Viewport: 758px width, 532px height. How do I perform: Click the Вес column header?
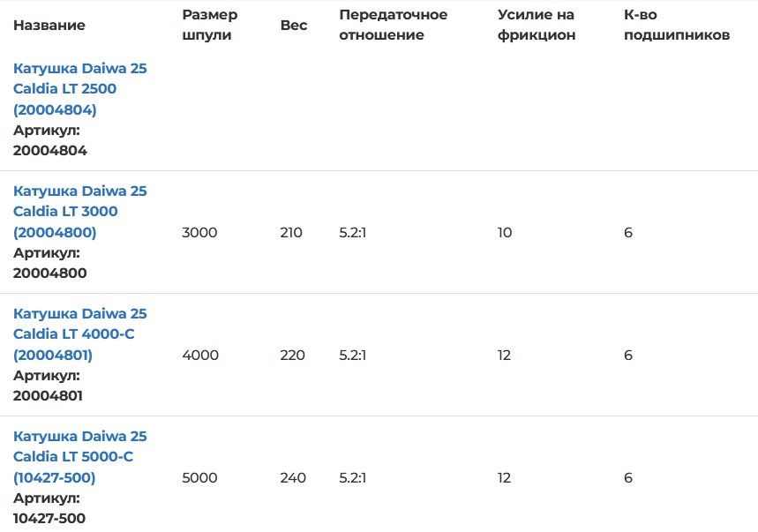(294, 25)
